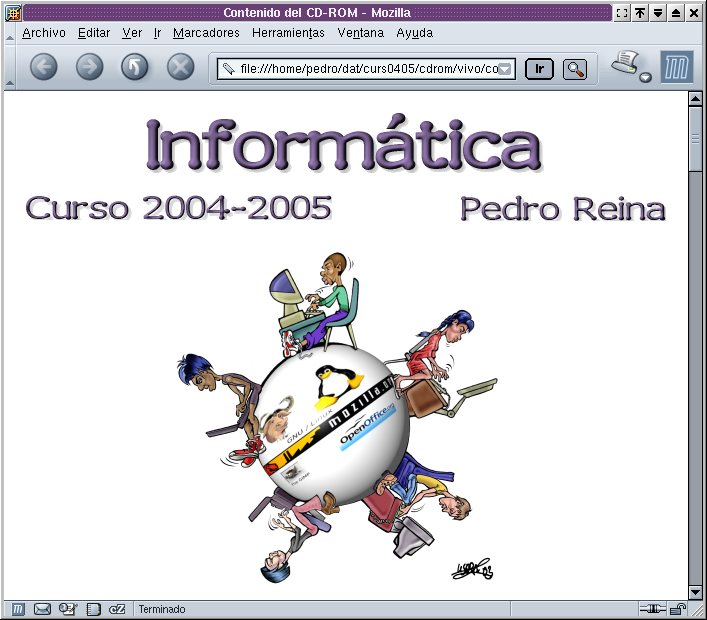Click the Search magnifier button
This screenshot has width=707, height=620.
[575, 69]
